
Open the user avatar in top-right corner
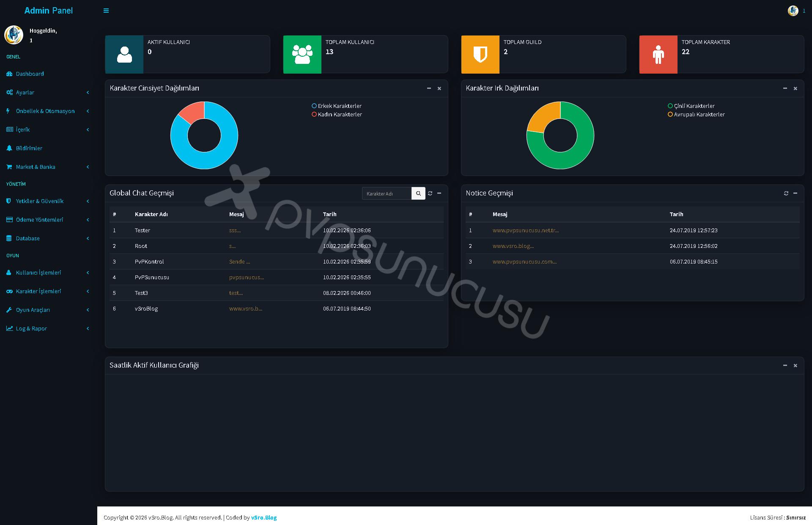(793, 11)
